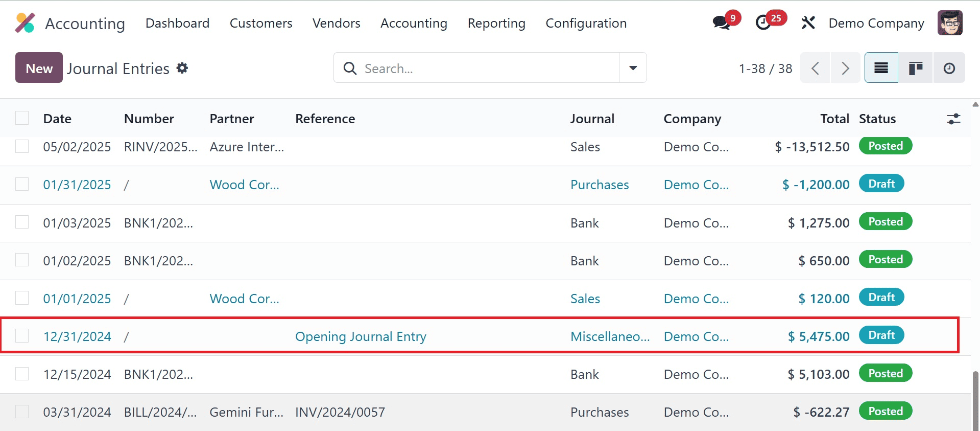Open the messages chat icon

[721, 23]
